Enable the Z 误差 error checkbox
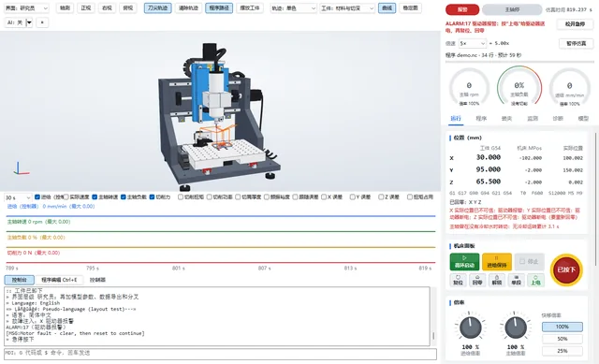Image resolution: width=599 pixels, height=364 pixels. tap(381, 197)
